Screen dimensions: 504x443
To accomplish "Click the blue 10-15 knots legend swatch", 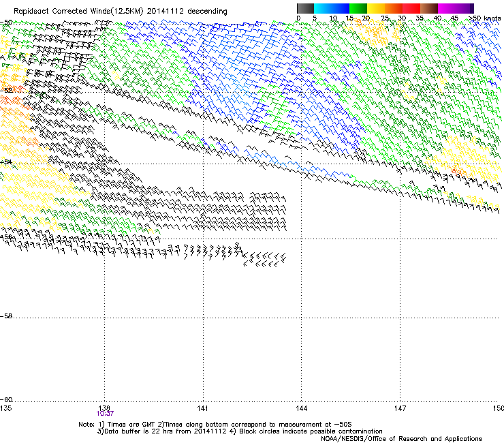I will click(340, 8).
